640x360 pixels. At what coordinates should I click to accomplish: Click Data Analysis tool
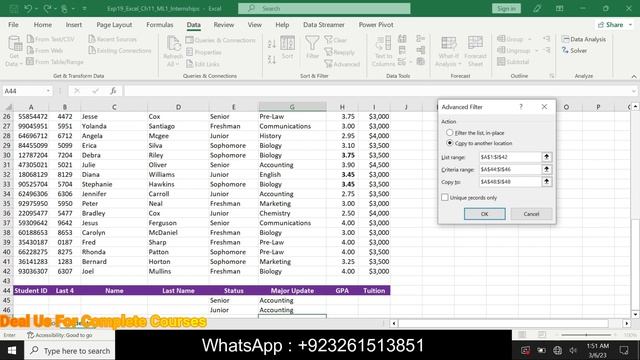584,39
